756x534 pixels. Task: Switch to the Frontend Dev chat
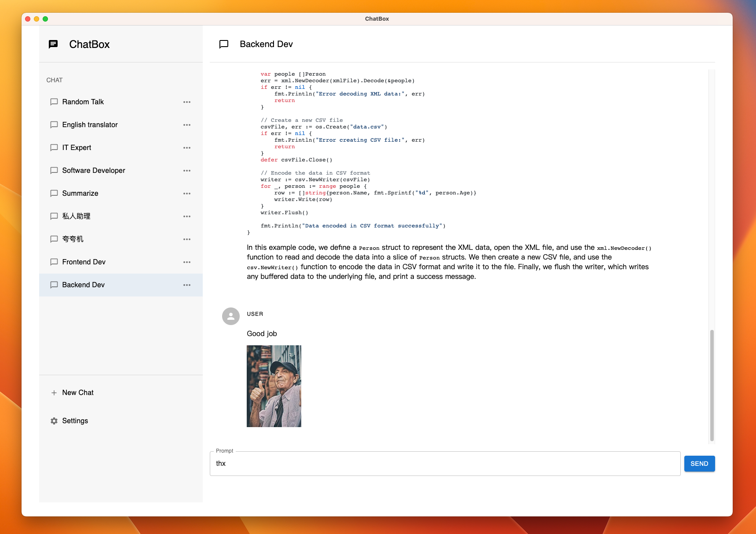click(84, 262)
